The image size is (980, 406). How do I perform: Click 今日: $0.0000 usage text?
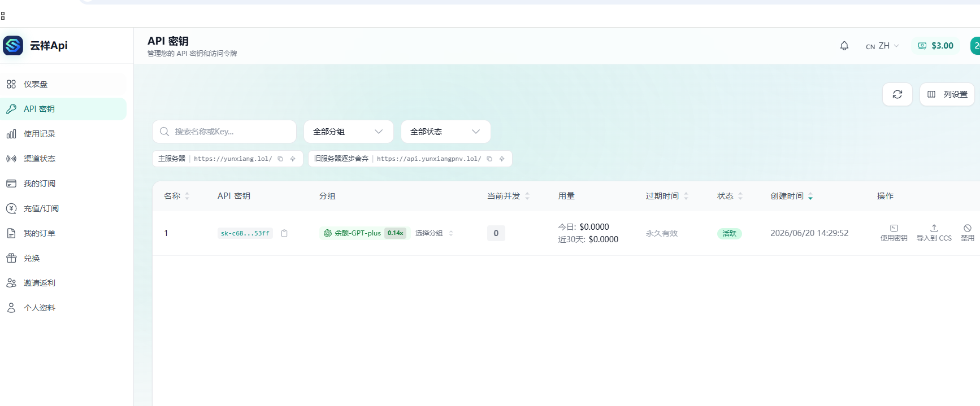[x=584, y=227]
